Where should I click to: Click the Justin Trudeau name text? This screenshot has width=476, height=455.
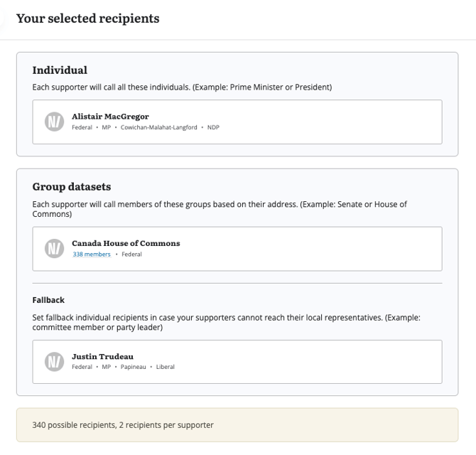[x=102, y=356]
